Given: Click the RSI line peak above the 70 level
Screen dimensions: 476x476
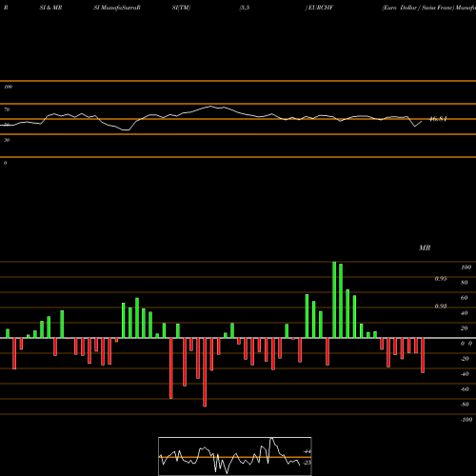Looking at the screenshot, I should point(210,106).
